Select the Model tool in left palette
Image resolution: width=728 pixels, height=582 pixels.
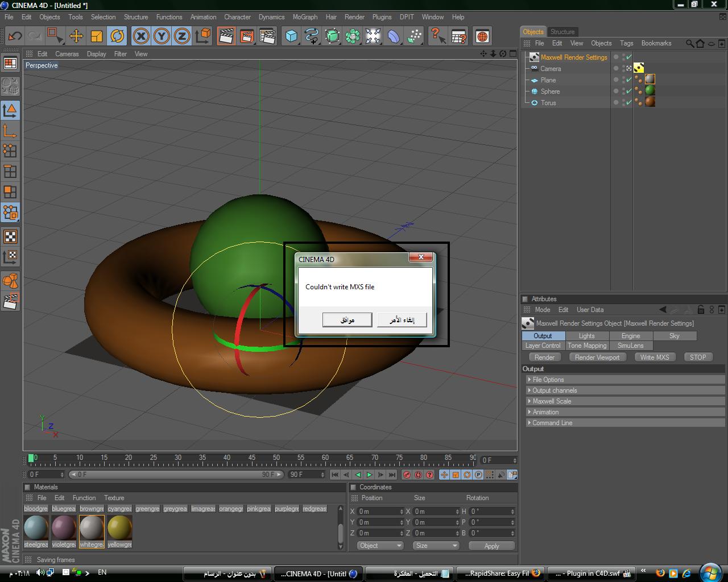coord(10,110)
